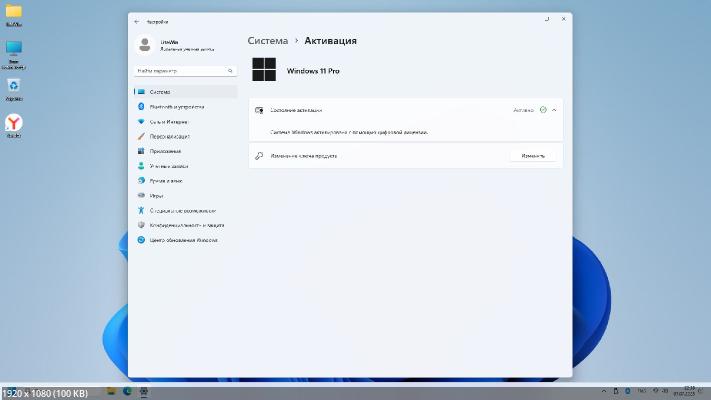Click the back arrow in Settings title bar
Image resolution: width=711 pixels, height=400 pixels.
tap(137, 22)
